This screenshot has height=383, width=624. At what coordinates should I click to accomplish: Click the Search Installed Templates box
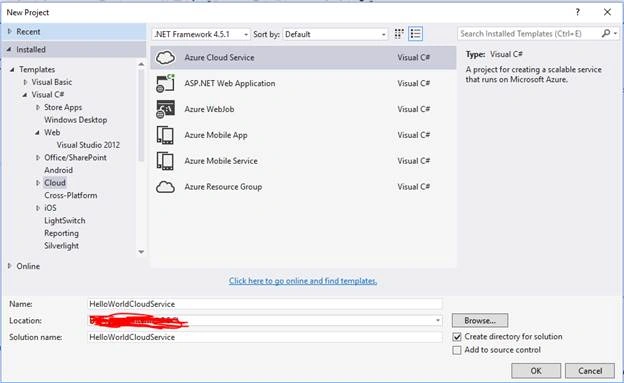tap(529, 34)
